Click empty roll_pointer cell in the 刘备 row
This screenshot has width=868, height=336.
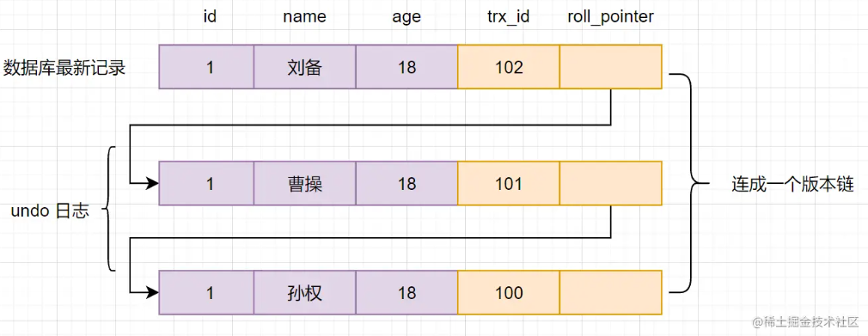[610, 67]
